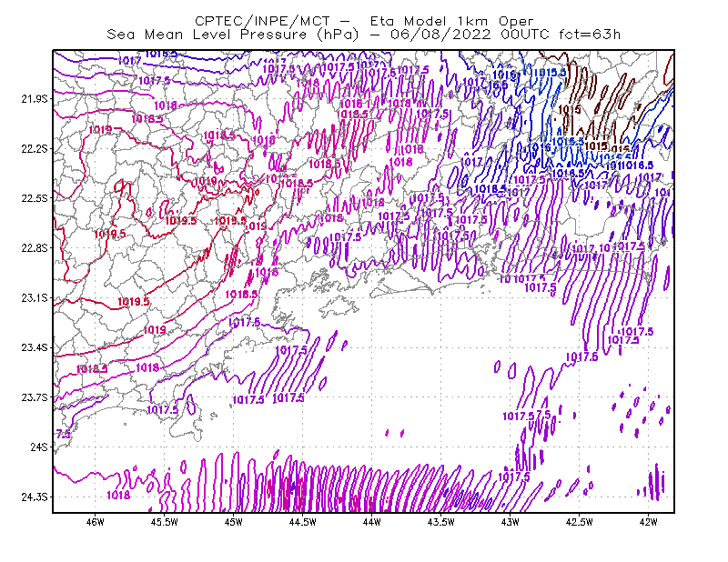The width and height of the screenshot is (728, 562).
Task: Select the 23.4S latitude axis label
Action: (x=35, y=347)
